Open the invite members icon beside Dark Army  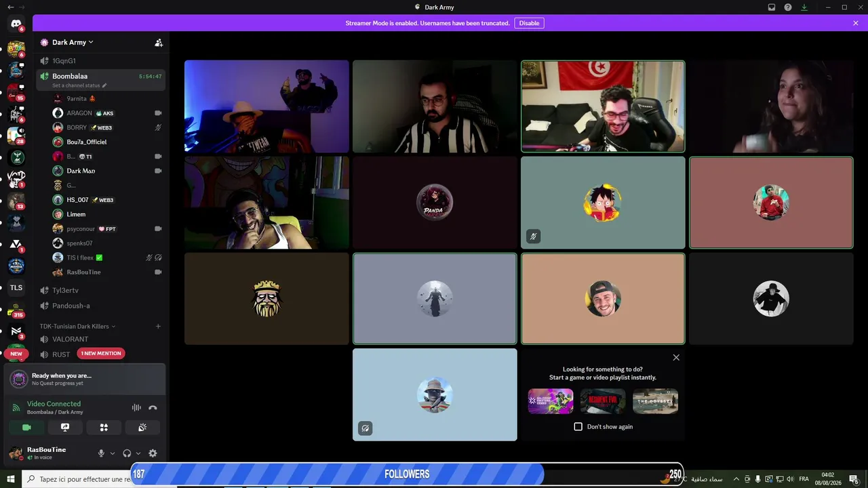tap(159, 42)
